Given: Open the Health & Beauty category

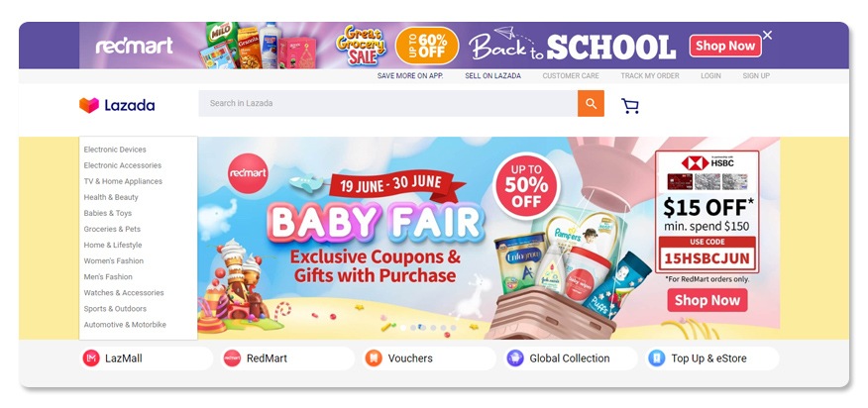Looking at the screenshot, I should (x=111, y=197).
